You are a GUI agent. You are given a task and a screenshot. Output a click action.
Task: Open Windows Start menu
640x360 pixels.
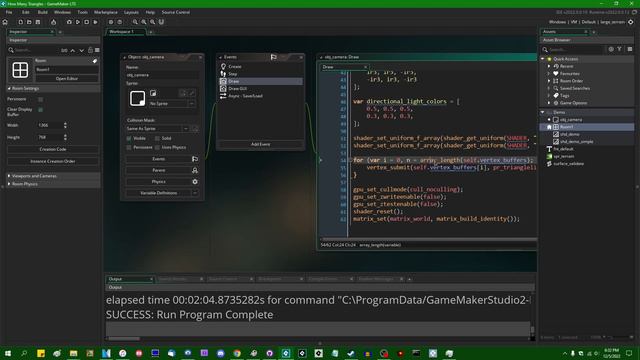click(x=8, y=353)
